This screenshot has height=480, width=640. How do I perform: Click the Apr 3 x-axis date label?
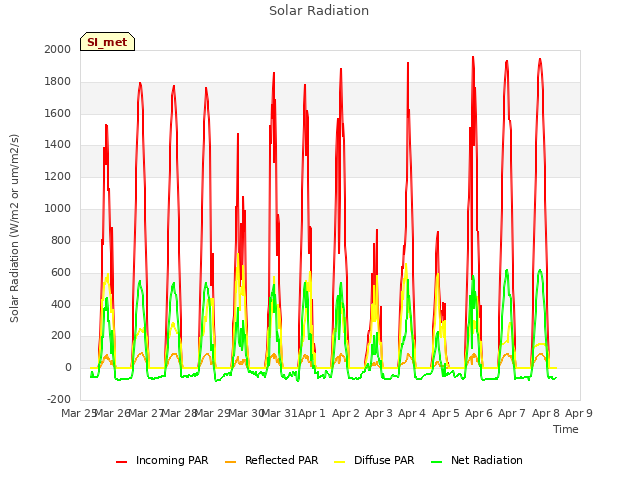point(379,413)
